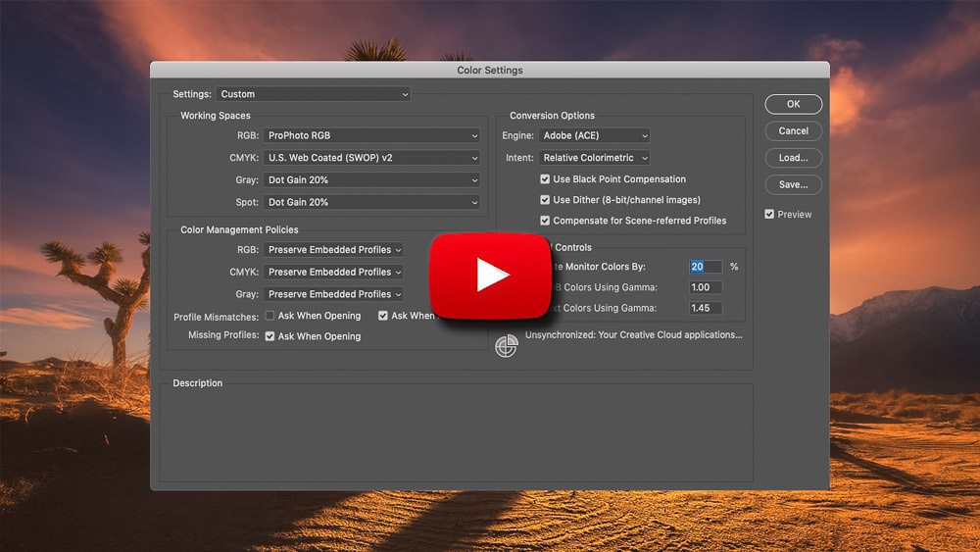This screenshot has width=980, height=552.
Task: Click the unsynchronized Creative Cloud globe icon
Action: [507, 346]
